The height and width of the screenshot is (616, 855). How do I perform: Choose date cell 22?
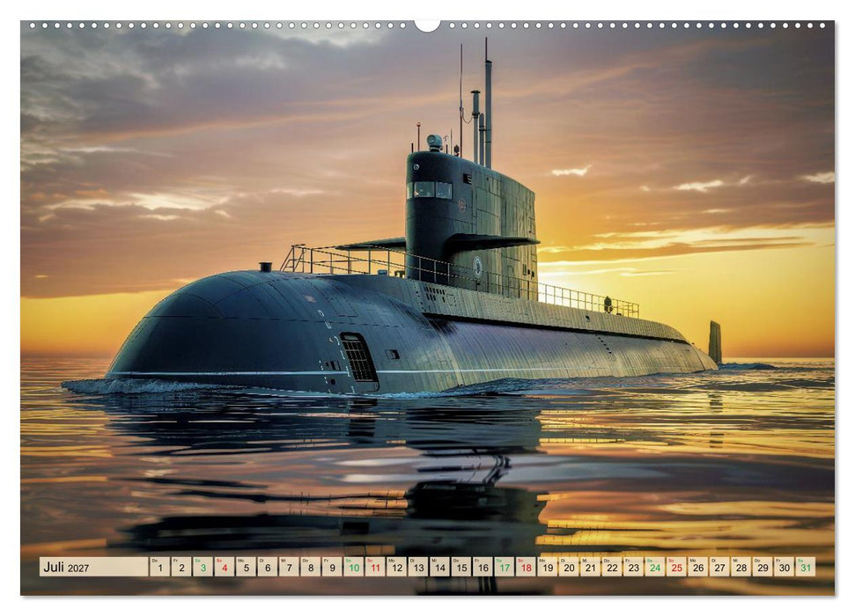pos(612,567)
